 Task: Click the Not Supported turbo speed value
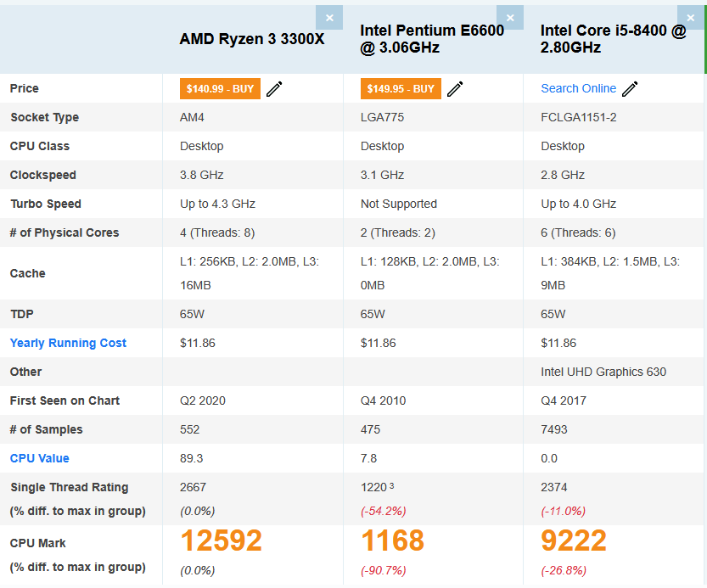(x=399, y=204)
